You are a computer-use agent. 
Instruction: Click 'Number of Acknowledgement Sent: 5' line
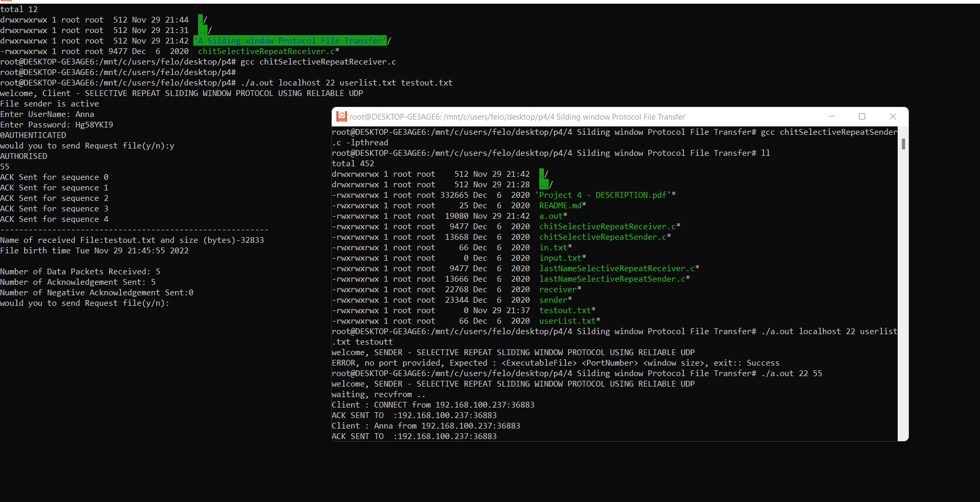click(78, 282)
